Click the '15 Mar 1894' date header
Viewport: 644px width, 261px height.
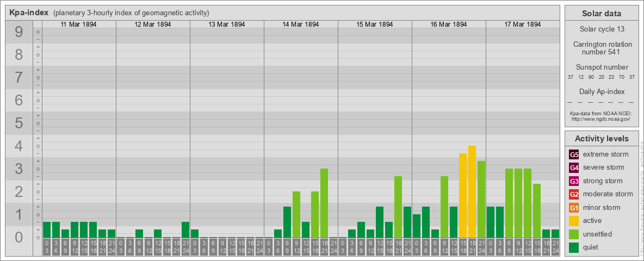tap(375, 24)
